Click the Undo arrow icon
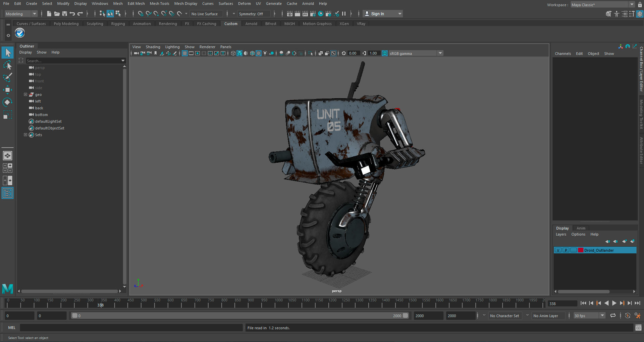 click(x=72, y=14)
